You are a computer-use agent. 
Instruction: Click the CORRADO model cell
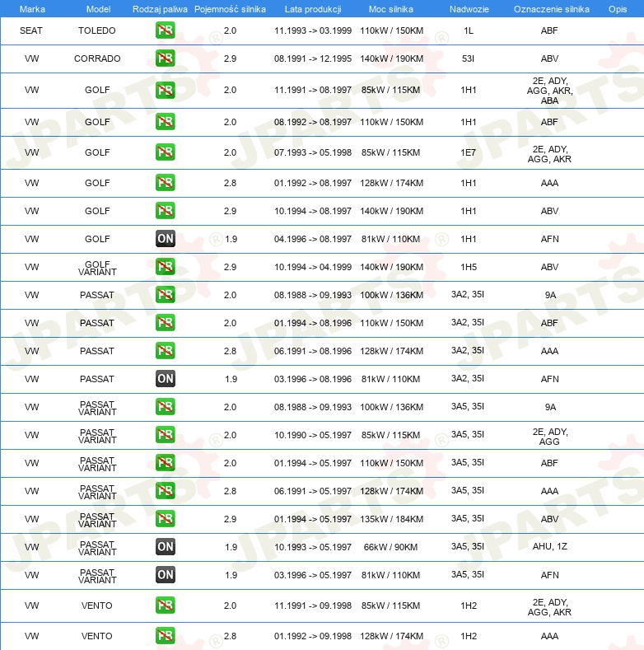click(x=97, y=58)
